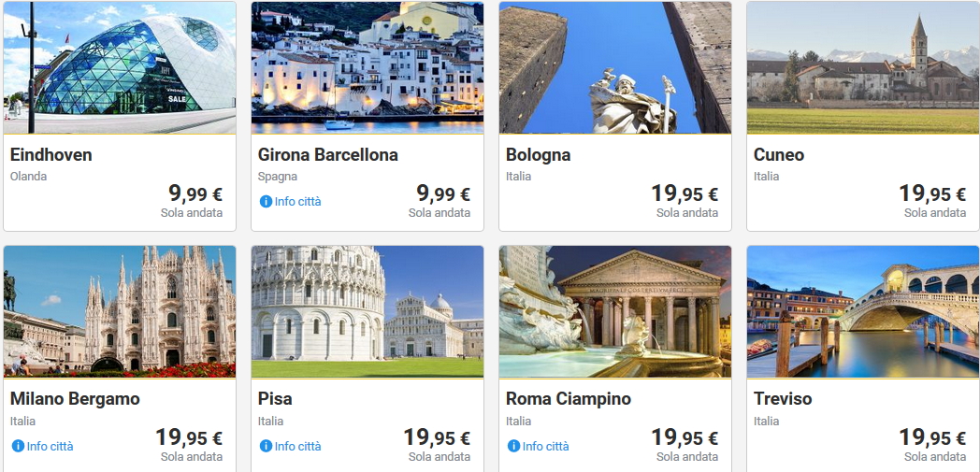Click the Bologna 19,95 € price
This screenshot has height=472, width=980.
(x=685, y=194)
